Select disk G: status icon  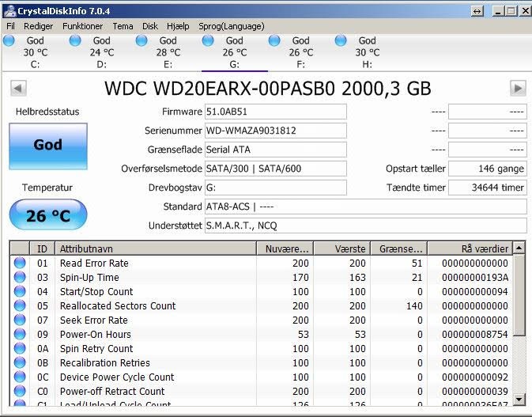coord(208,40)
